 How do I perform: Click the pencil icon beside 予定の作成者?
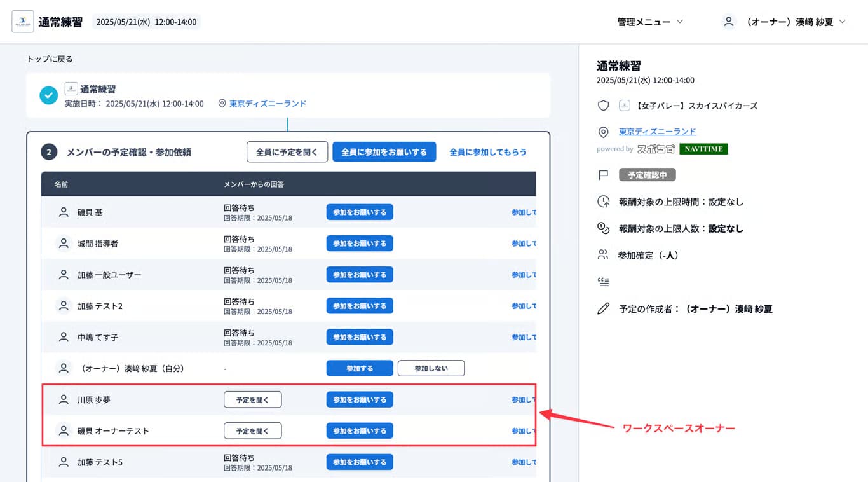(603, 308)
